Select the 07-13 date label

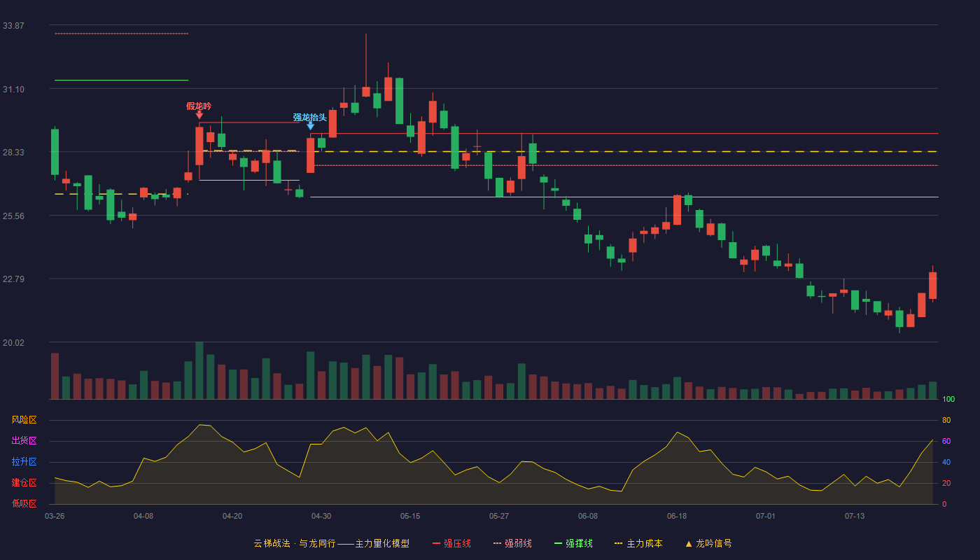(x=855, y=516)
